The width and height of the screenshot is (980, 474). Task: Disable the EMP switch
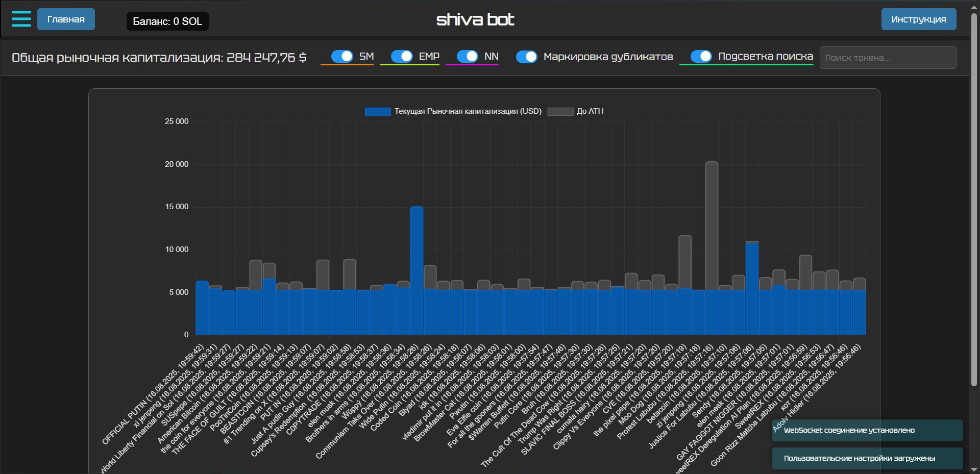click(x=402, y=56)
